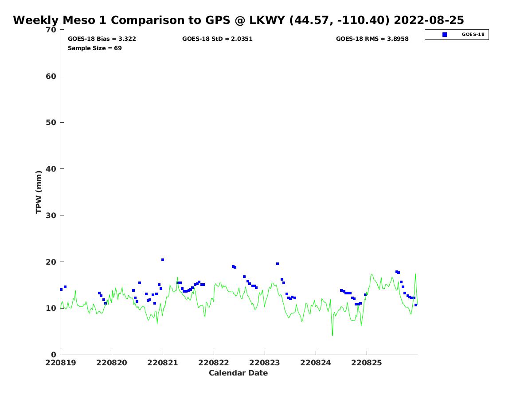This screenshot has width=532, height=399.
Task: Click the GOES-18 RMS = 3.8958 label
Action: [x=372, y=39]
